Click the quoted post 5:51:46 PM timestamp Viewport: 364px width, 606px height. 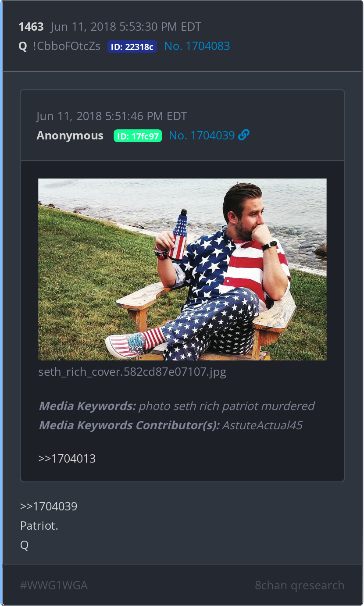112,116
